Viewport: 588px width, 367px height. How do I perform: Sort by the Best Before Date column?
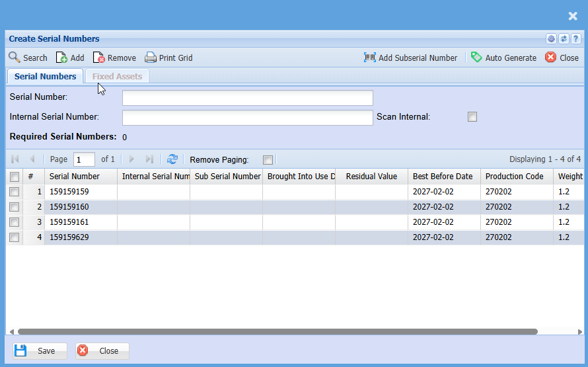point(443,177)
